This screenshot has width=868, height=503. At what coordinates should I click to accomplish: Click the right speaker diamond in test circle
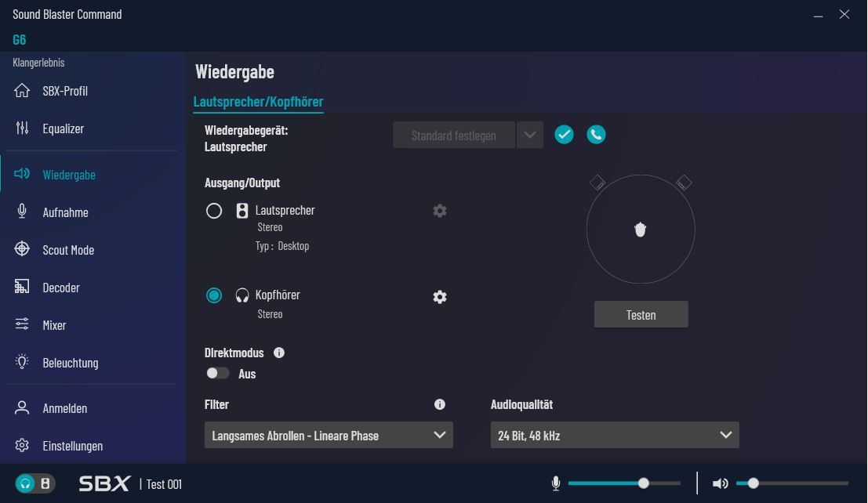(x=685, y=182)
